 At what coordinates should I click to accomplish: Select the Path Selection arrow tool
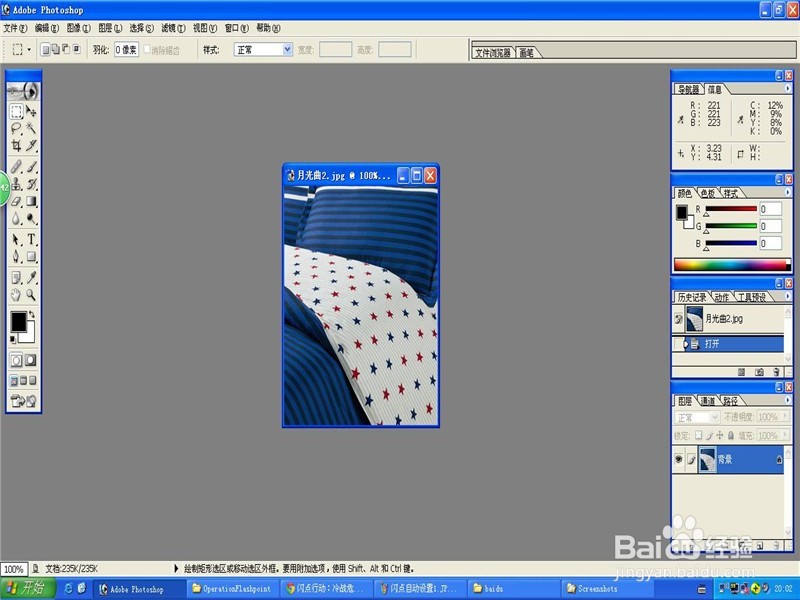(x=16, y=239)
